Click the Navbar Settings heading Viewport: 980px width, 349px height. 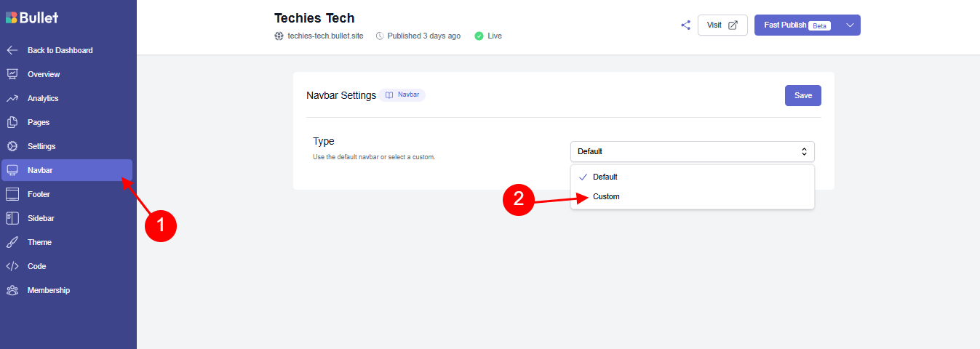[341, 95]
